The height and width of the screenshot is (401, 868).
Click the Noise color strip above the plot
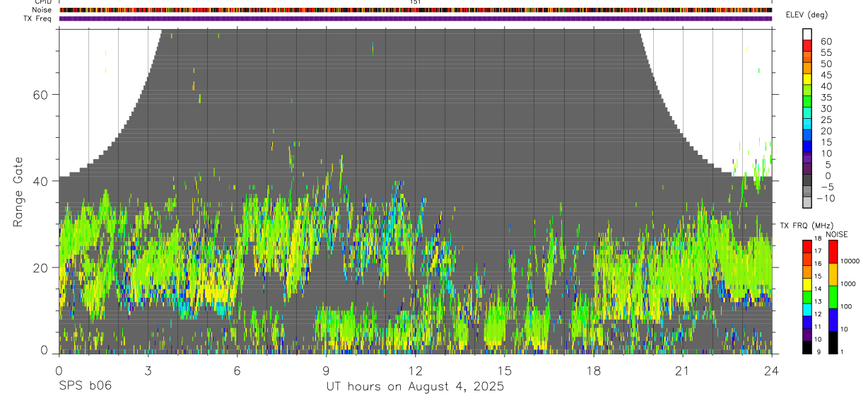(x=415, y=10)
